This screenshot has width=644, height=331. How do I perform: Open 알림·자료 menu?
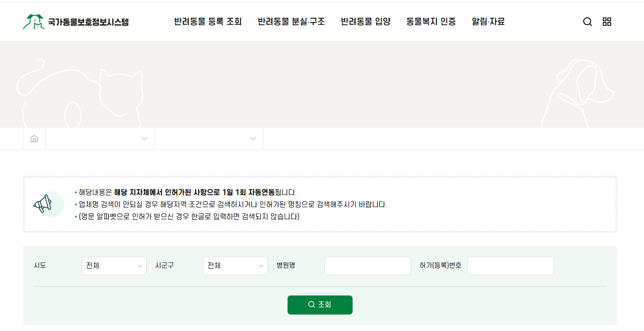(488, 22)
